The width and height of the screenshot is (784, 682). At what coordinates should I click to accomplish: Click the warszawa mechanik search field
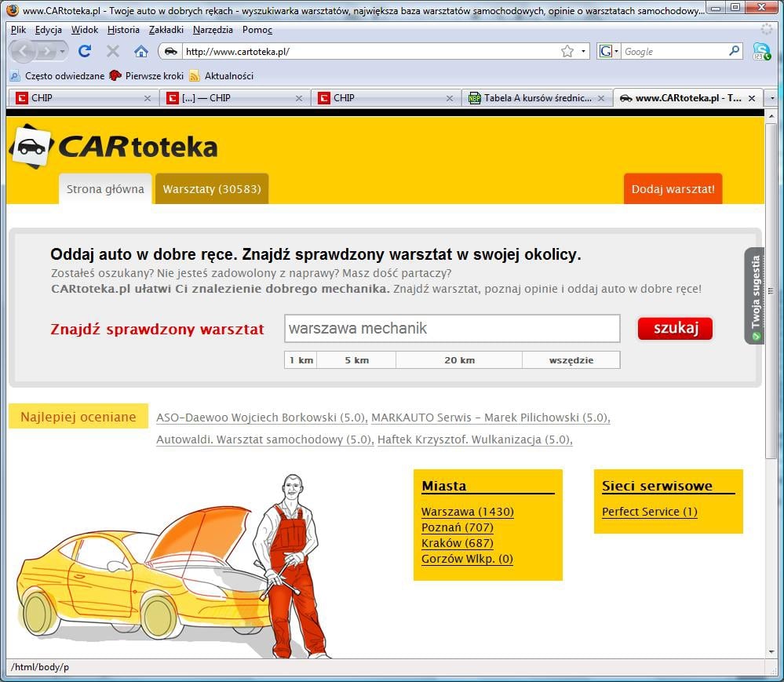point(452,328)
